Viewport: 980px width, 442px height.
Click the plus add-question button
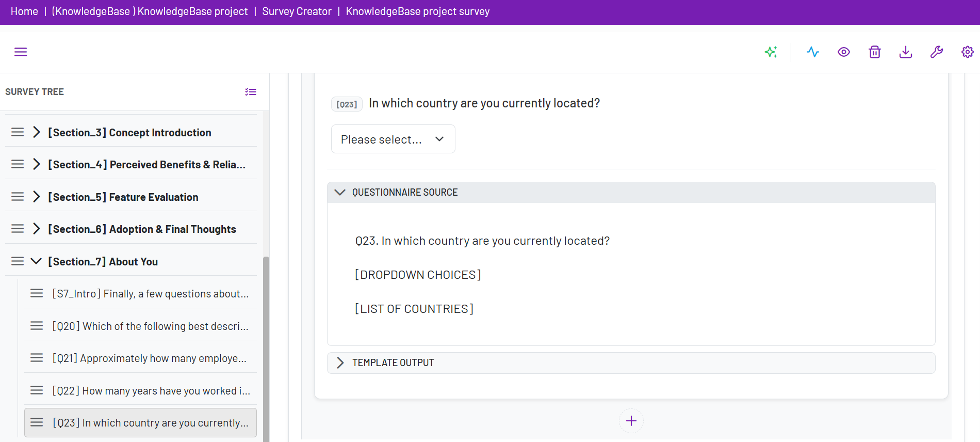click(x=631, y=421)
